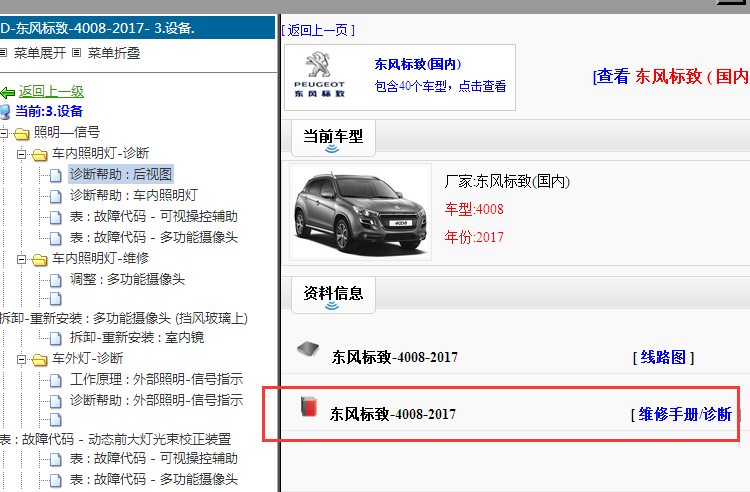Select the 当前:3.设备 tree root

49,111
